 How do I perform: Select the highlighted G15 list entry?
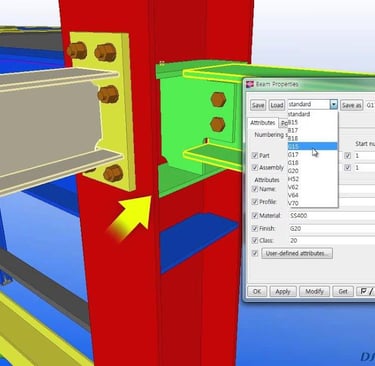click(x=313, y=146)
